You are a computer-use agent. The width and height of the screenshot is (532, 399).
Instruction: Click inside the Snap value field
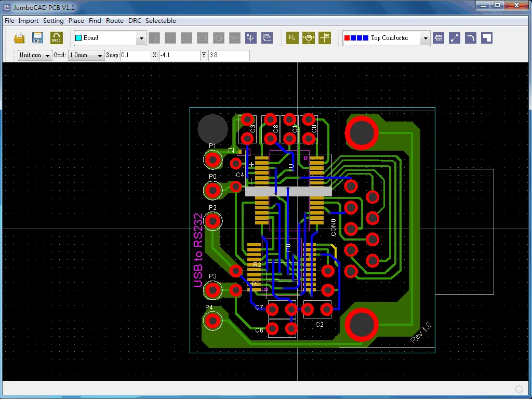pos(135,55)
